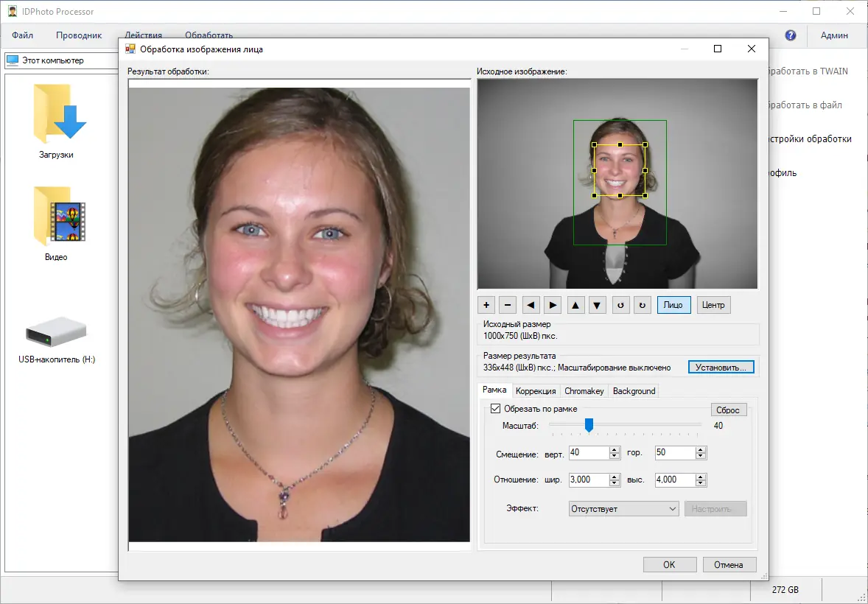Click the height ratio input field
Image resolution: width=868 pixels, height=604 pixels.
click(x=676, y=480)
